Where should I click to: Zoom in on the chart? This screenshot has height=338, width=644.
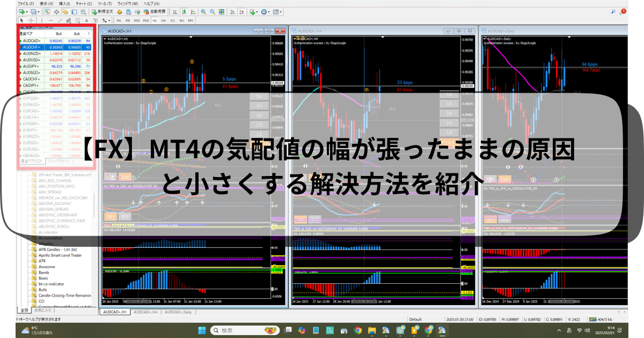203,11
